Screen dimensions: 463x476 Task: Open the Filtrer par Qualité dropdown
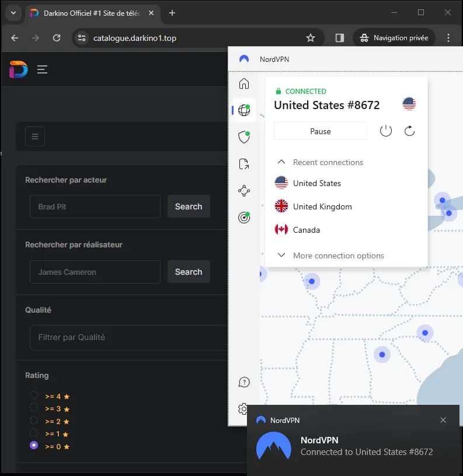pos(128,338)
